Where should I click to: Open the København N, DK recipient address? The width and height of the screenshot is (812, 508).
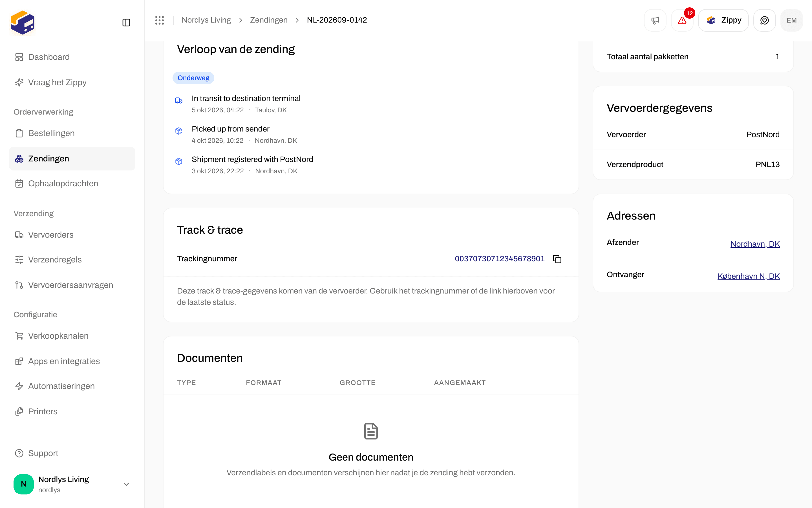click(749, 276)
